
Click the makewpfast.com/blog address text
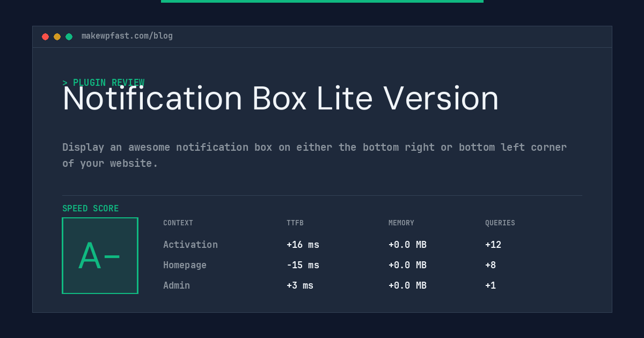pos(127,36)
